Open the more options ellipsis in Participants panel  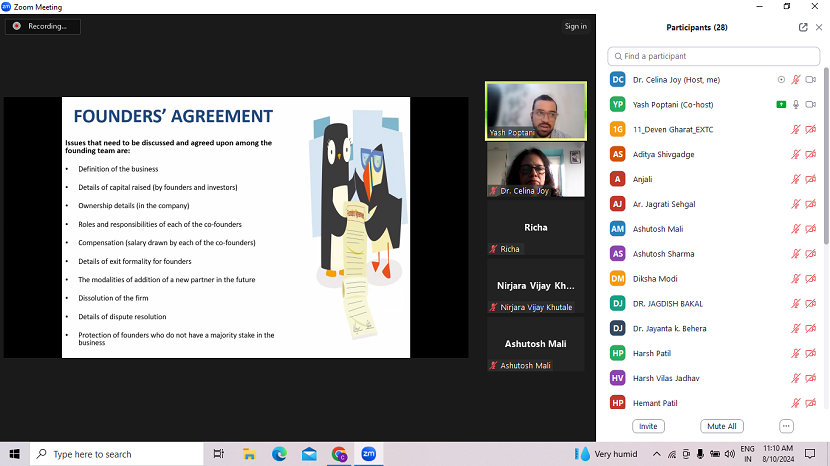786,426
